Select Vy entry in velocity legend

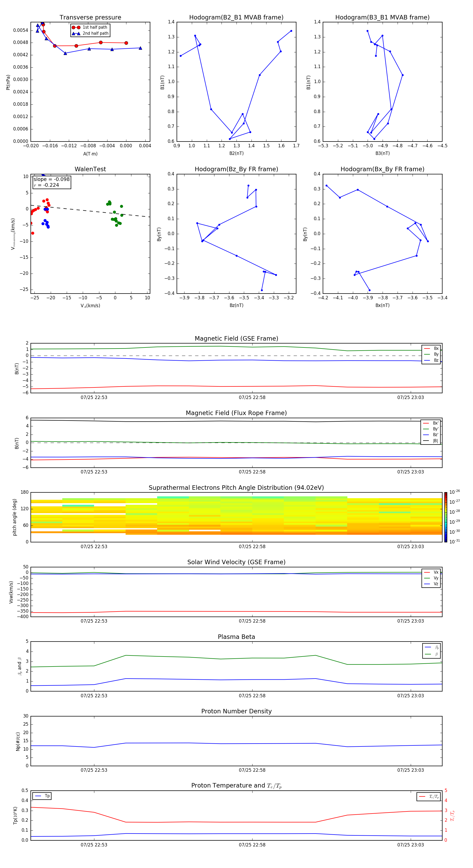point(431,578)
